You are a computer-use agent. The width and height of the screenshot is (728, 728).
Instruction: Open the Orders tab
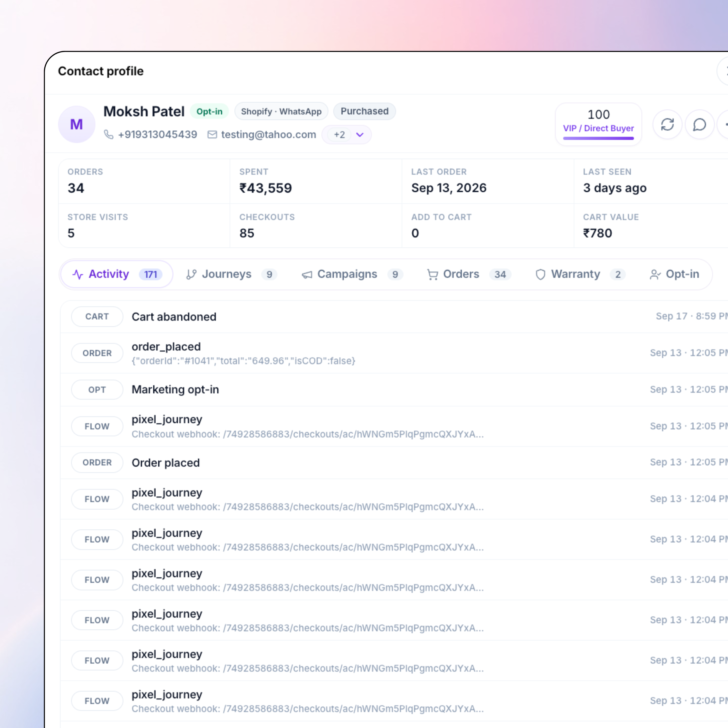[x=469, y=274]
